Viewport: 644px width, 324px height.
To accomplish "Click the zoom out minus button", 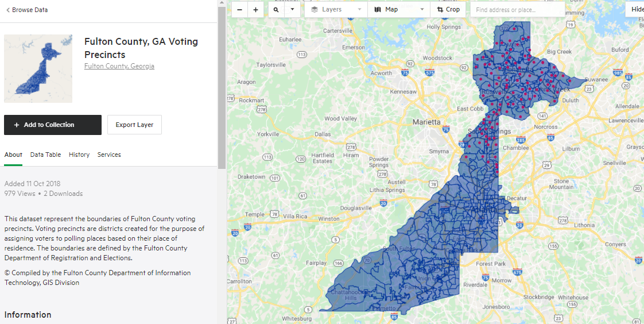I will tap(239, 10).
